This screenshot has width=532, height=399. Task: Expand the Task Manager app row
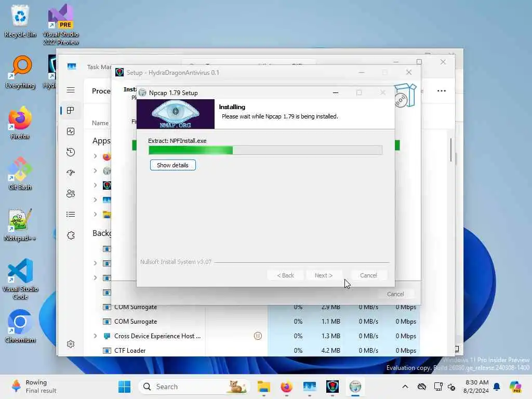pos(96,199)
